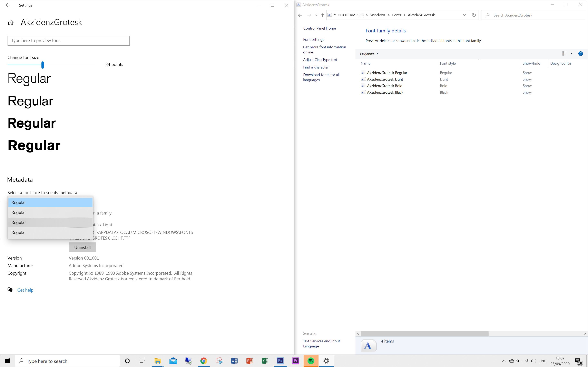
Task: Open Adjust ClearType text link
Action: (320, 60)
